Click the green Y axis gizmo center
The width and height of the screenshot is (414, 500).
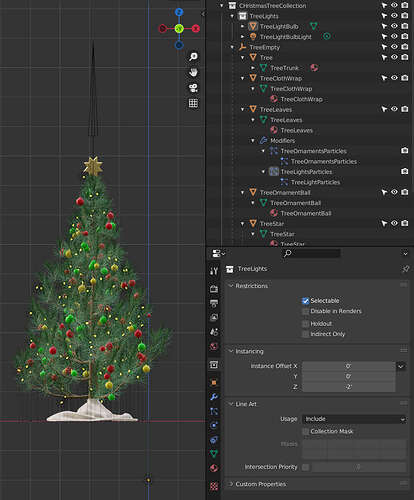(x=179, y=29)
